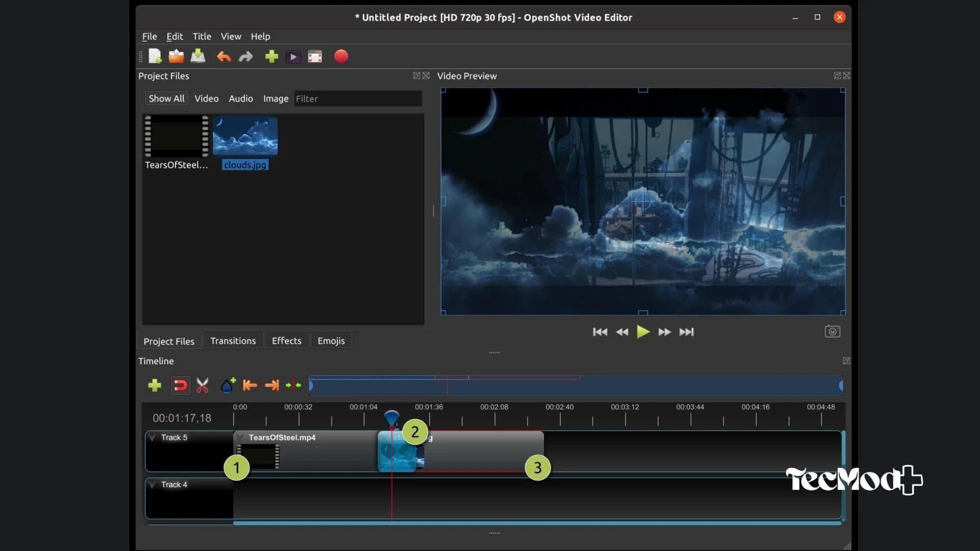This screenshot has width=980, height=551.
Task: Jump to the next marker icon
Action: [272, 385]
